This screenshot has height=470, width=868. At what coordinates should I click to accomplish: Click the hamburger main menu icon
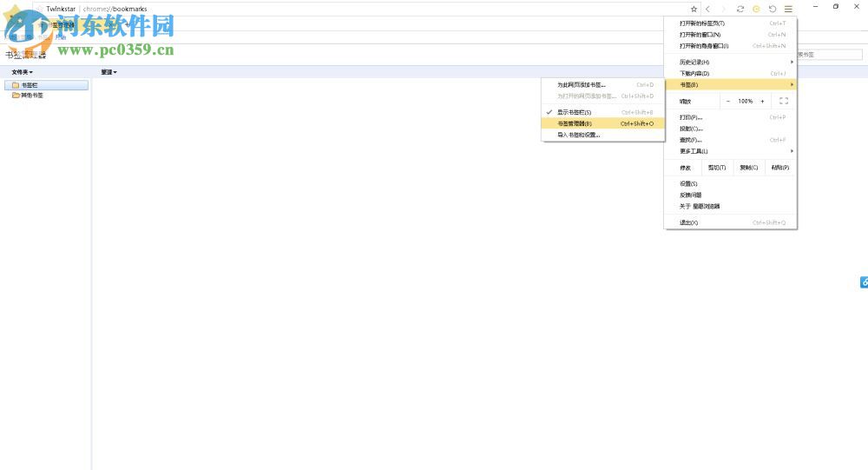click(788, 9)
